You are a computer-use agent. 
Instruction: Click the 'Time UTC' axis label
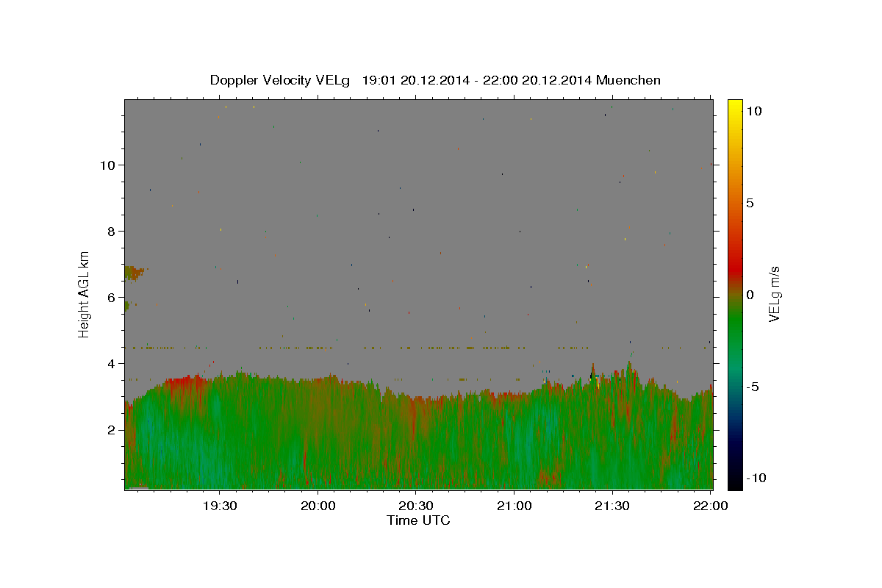[418, 520]
